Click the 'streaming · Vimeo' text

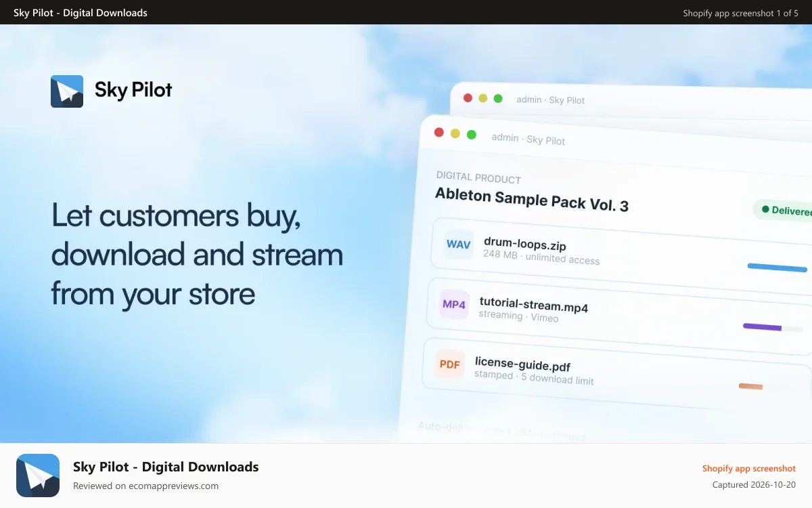[x=518, y=316]
